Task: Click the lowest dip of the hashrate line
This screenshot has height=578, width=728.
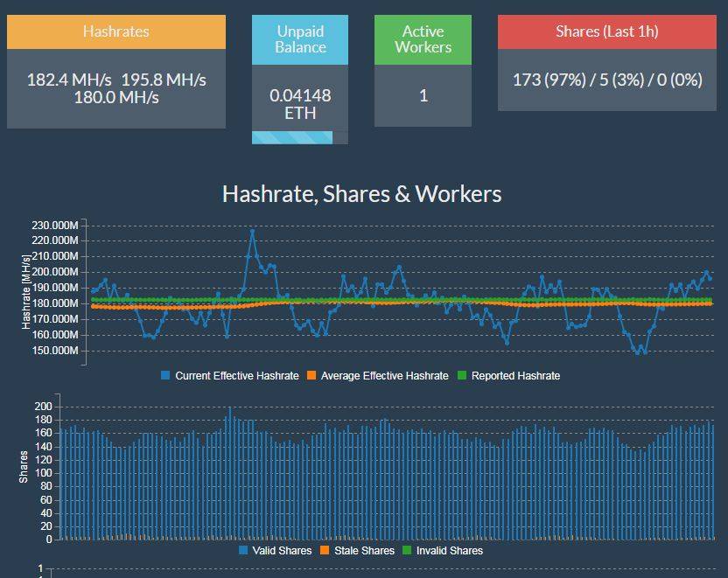Action: 640,351
